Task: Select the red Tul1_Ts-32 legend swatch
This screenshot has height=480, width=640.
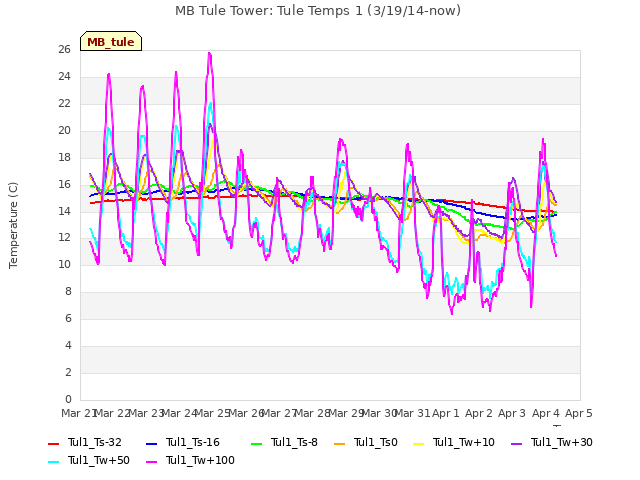Action: point(53,444)
